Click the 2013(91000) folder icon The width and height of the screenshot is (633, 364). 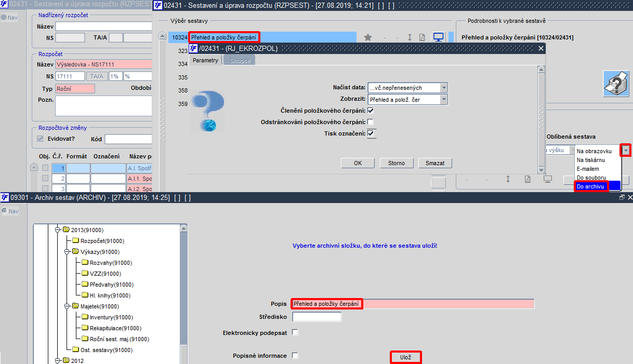[66, 230]
